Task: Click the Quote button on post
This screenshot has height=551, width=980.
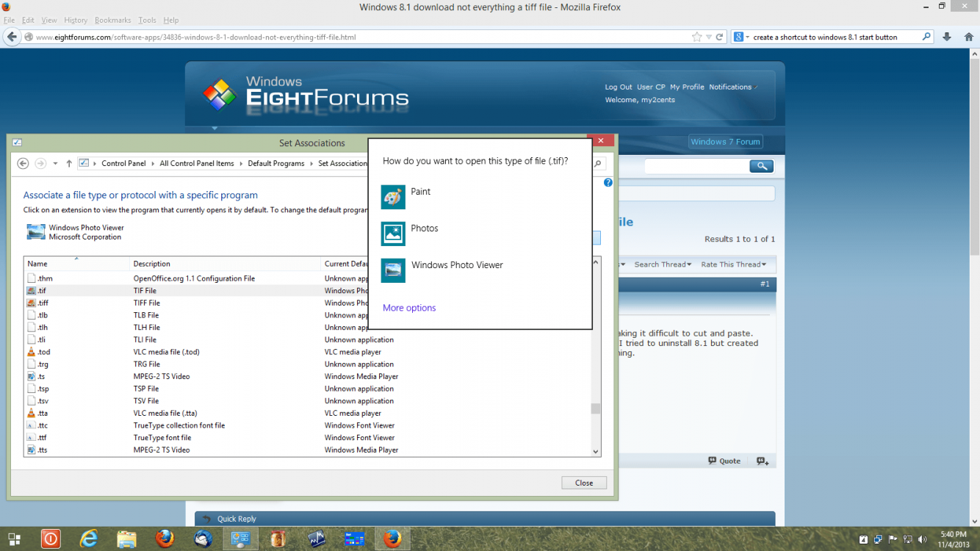Action: [x=724, y=461]
